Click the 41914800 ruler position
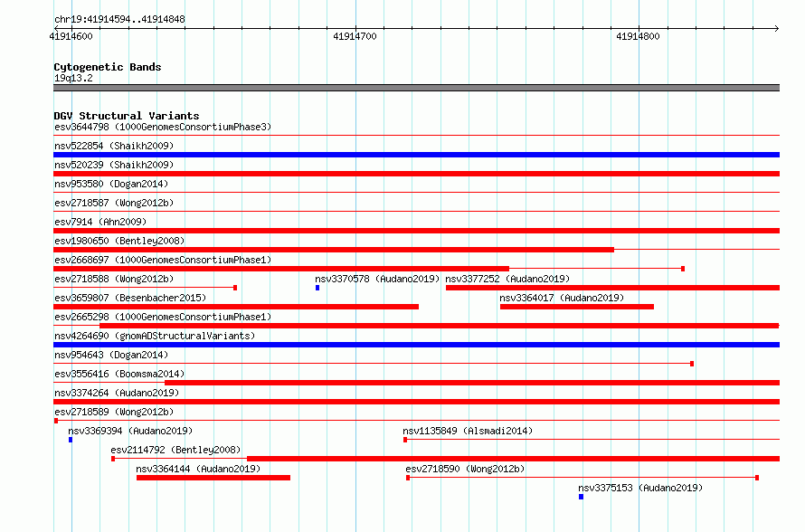This screenshot has height=532, width=805. (x=639, y=36)
